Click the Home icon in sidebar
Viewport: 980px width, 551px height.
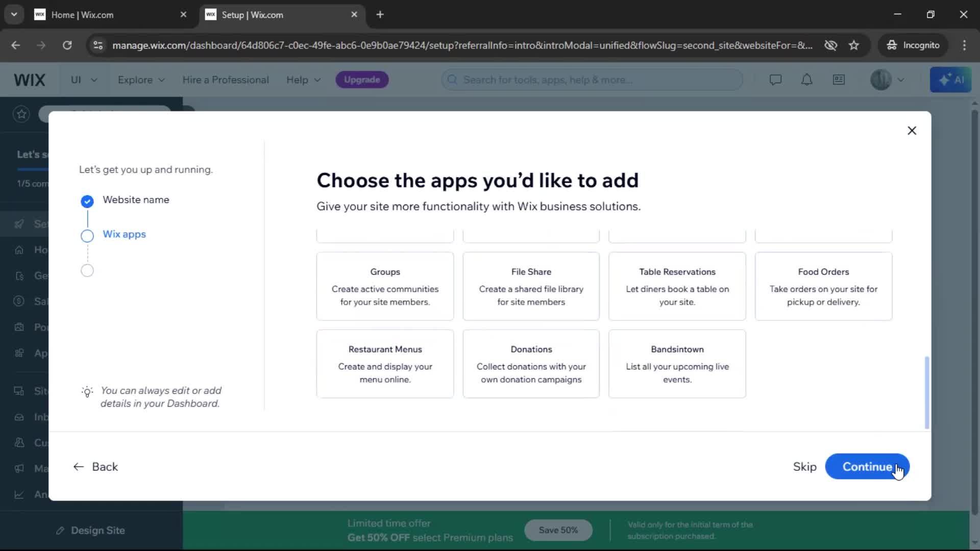coord(19,249)
